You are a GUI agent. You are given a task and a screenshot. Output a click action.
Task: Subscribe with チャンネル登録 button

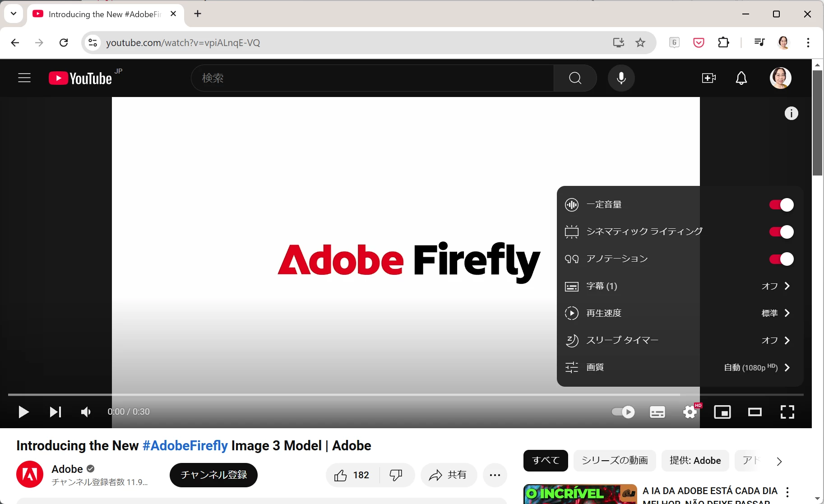click(213, 475)
